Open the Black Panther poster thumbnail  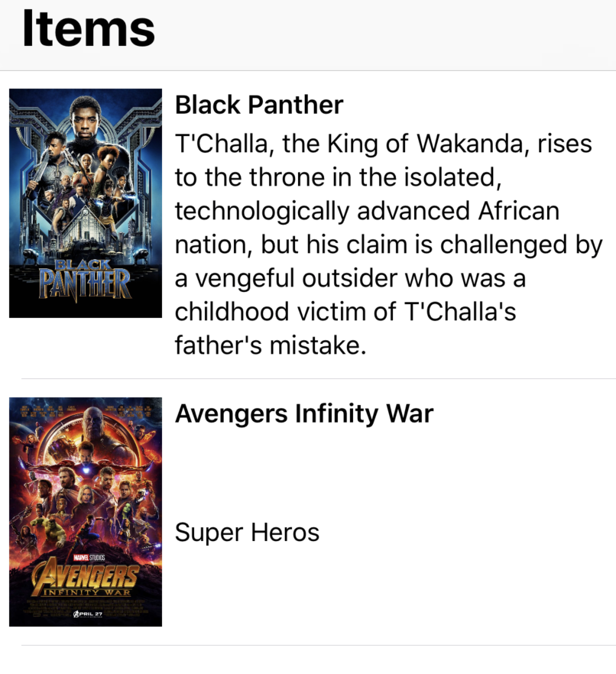(x=86, y=203)
